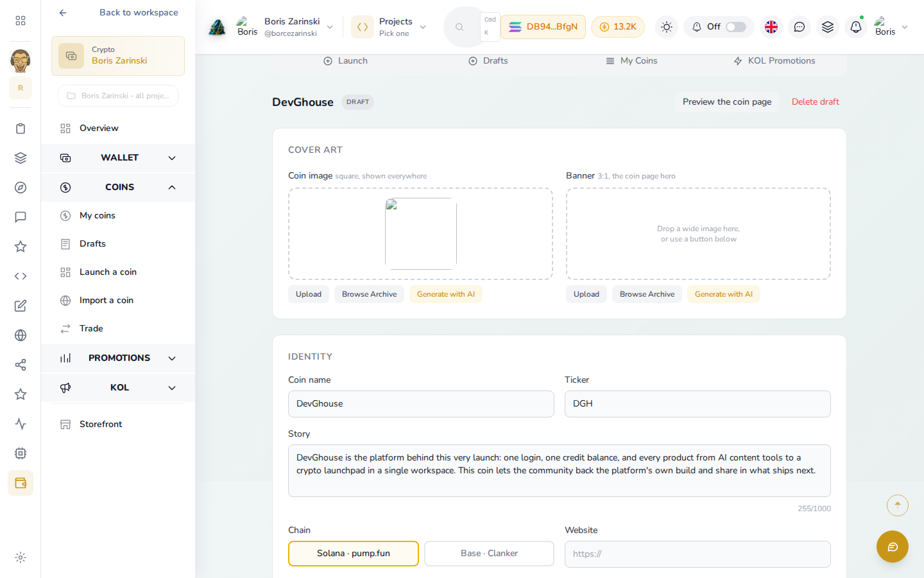The height and width of the screenshot is (578, 924).
Task: Click the speech bubble messages icon in top bar
Action: (800, 27)
